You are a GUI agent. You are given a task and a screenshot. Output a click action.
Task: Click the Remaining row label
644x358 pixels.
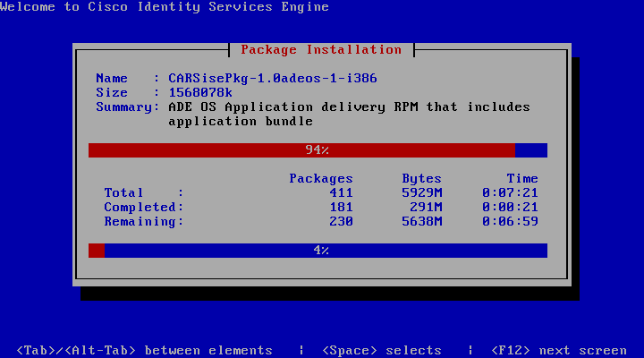(x=144, y=222)
